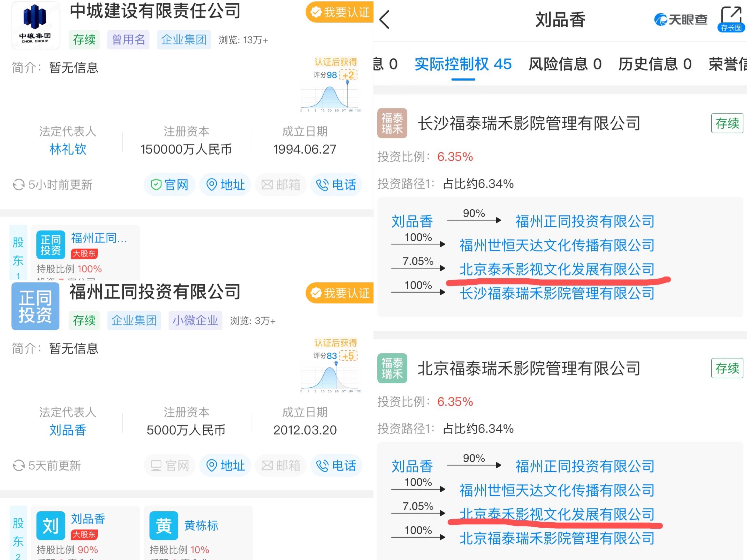Switch to 实际控制权 45 tab
Viewport: 747px width, 560px height.
[x=463, y=64]
